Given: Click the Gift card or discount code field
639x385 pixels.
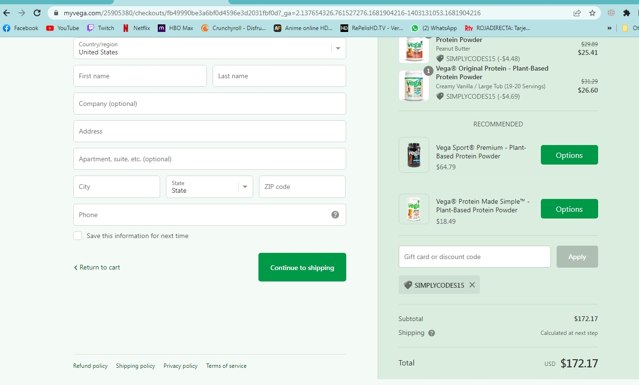Looking at the screenshot, I should point(474,257).
